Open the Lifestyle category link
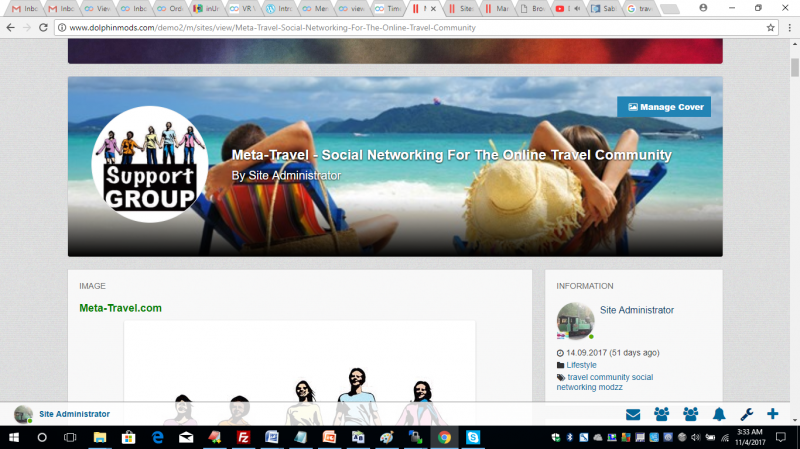 [x=581, y=365]
